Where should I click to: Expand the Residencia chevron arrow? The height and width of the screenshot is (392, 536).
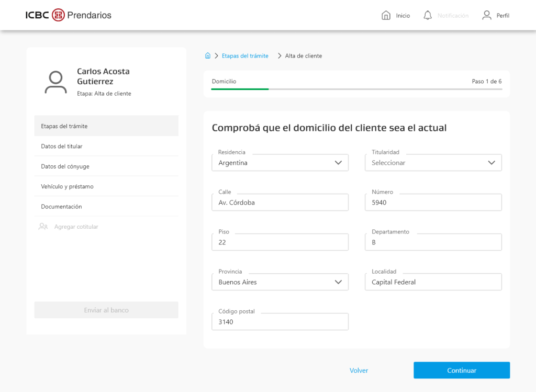[x=338, y=163]
